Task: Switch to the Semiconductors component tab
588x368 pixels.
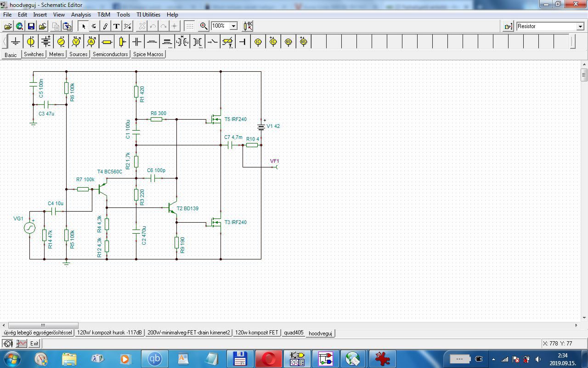Action: (x=110, y=54)
